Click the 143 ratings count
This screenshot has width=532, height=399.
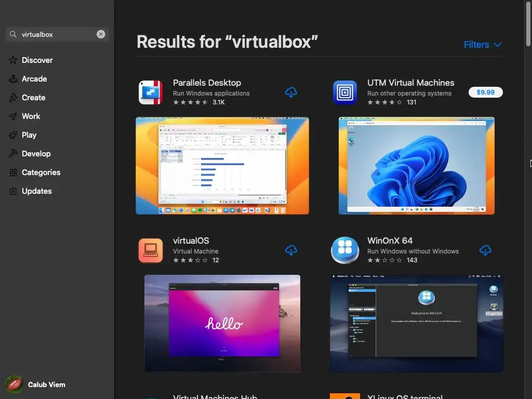click(x=412, y=260)
